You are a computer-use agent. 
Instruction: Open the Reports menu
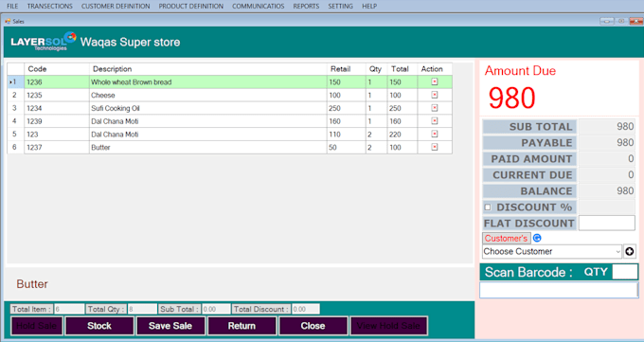click(306, 7)
